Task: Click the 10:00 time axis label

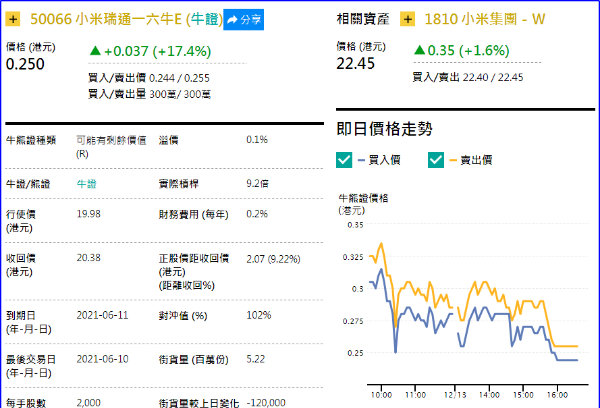Action: pos(381,395)
